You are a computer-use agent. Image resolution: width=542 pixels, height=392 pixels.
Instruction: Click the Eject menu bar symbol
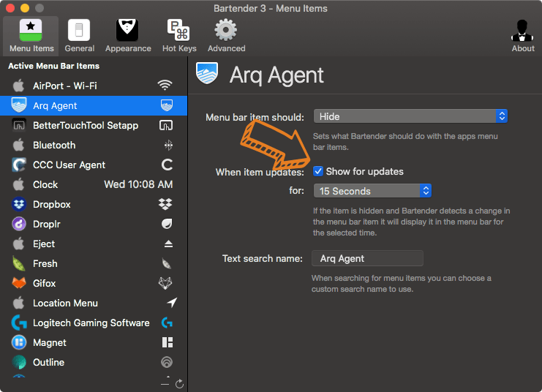pos(168,244)
